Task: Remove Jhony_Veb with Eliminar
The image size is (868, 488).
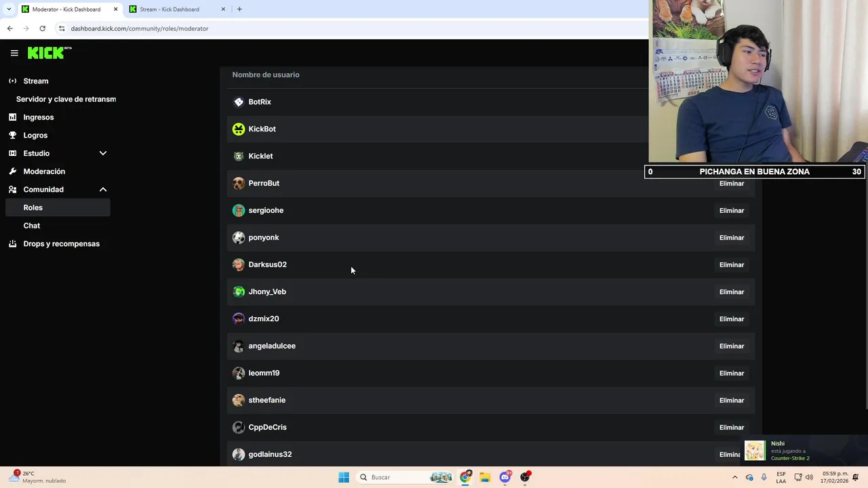Action: 732,292
